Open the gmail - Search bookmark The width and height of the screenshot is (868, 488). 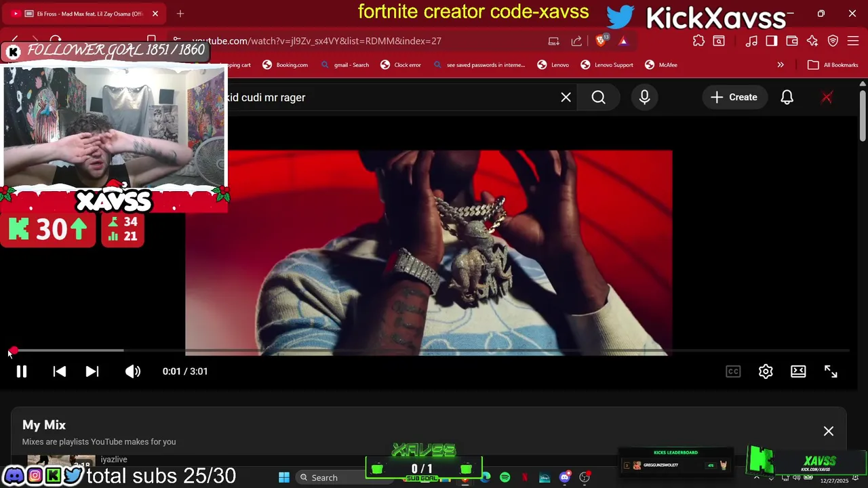tap(345, 65)
